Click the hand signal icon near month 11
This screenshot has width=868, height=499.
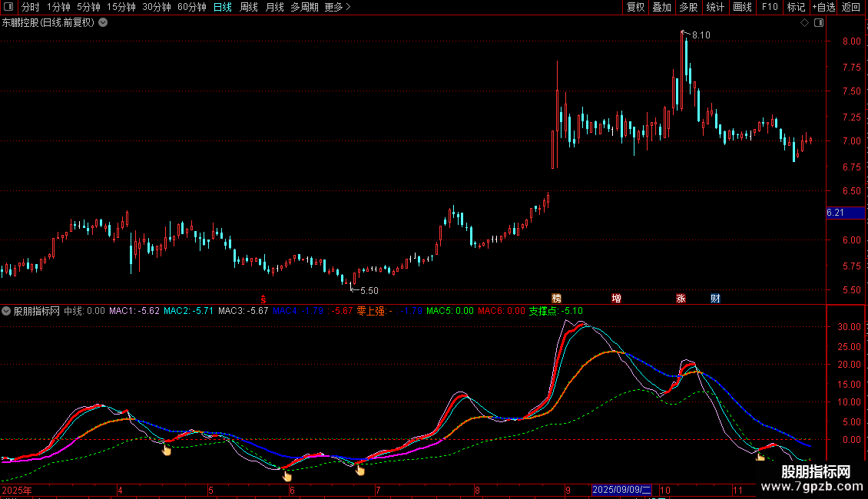[x=760, y=458]
